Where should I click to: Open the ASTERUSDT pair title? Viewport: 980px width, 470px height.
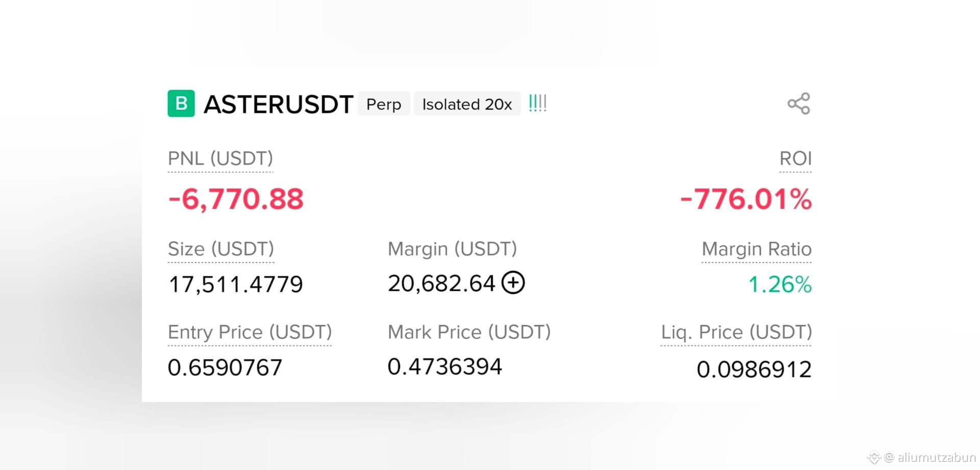[278, 104]
